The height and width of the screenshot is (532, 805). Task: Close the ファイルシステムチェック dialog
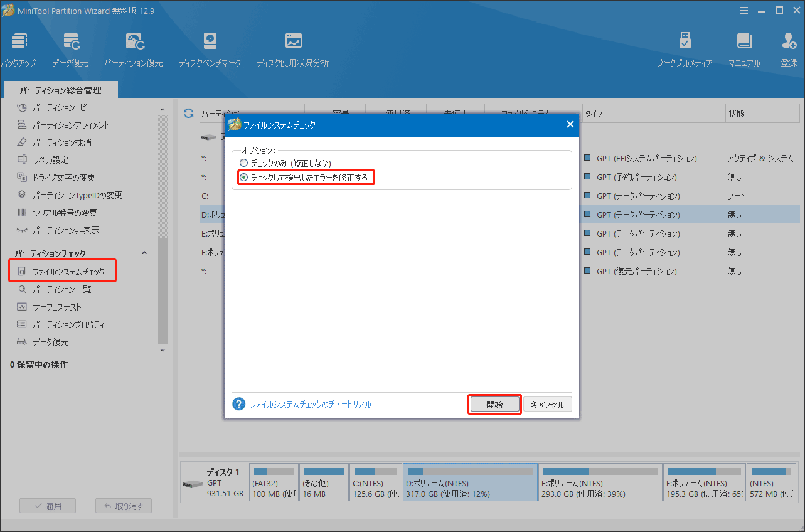click(x=570, y=125)
